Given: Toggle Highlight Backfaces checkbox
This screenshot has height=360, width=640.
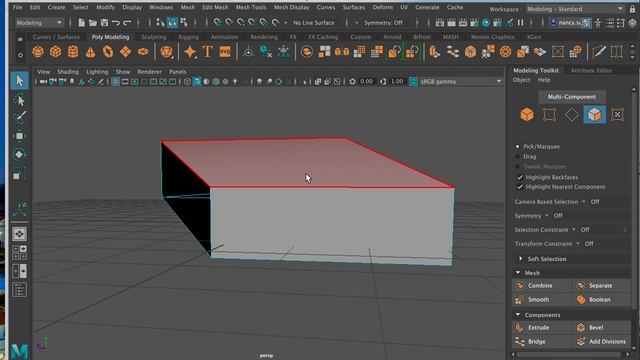Looking at the screenshot, I should tap(520, 177).
